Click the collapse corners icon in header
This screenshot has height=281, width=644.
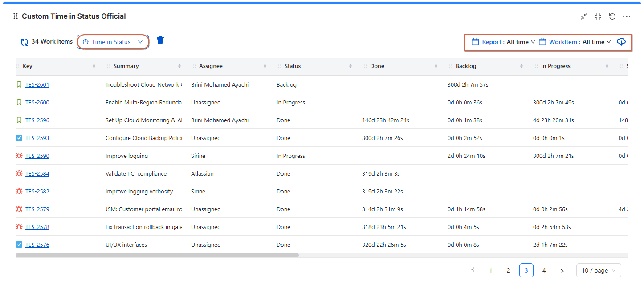click(598, 16)
